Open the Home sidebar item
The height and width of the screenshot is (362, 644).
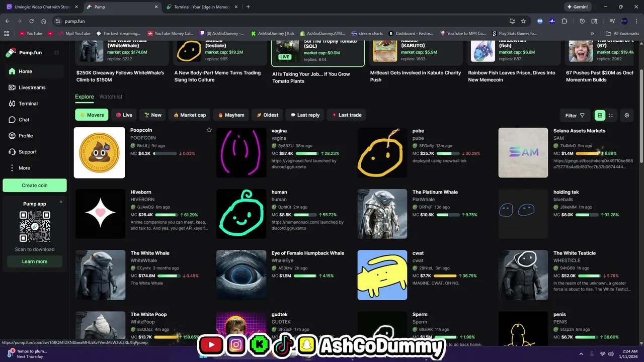[34, 71]
